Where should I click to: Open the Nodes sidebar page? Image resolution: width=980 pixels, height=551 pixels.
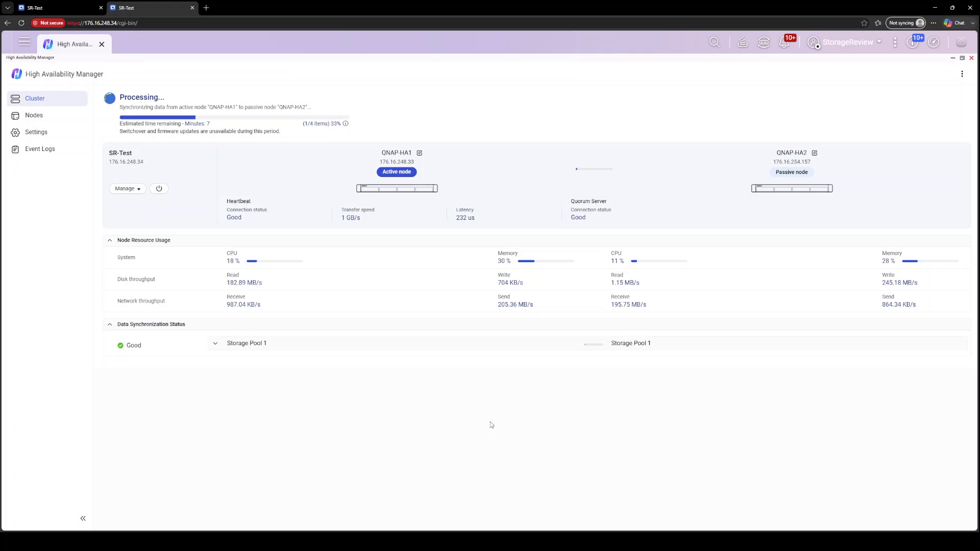pos(47,115)
